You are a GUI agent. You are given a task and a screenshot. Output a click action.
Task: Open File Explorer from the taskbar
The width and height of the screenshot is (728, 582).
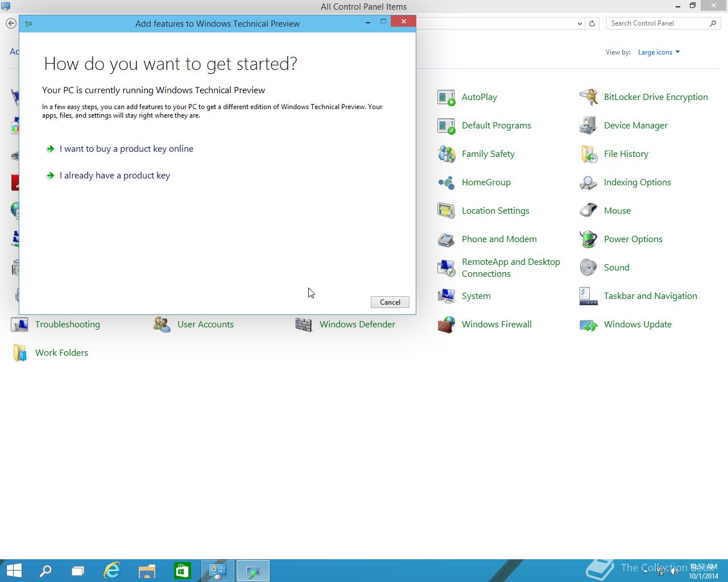(147, 571)
